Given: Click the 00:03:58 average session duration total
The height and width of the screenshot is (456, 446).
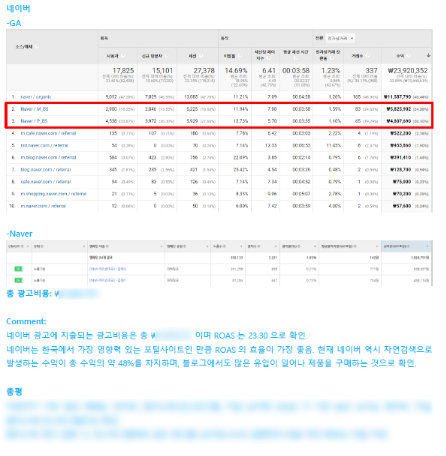Looking at the screenshot, I should (296, 71).
